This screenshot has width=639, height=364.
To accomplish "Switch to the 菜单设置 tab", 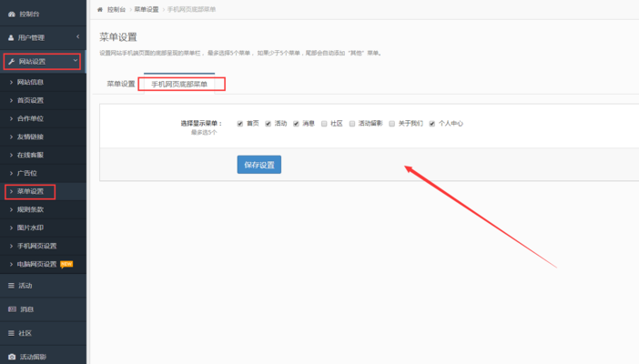I will (120, 84).
